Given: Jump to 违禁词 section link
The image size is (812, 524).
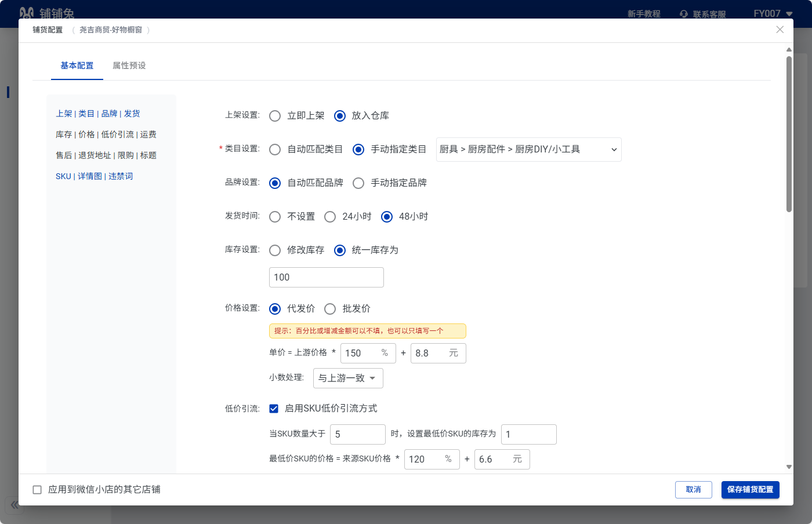Looking at the screenshot, I should click(121, 176).
